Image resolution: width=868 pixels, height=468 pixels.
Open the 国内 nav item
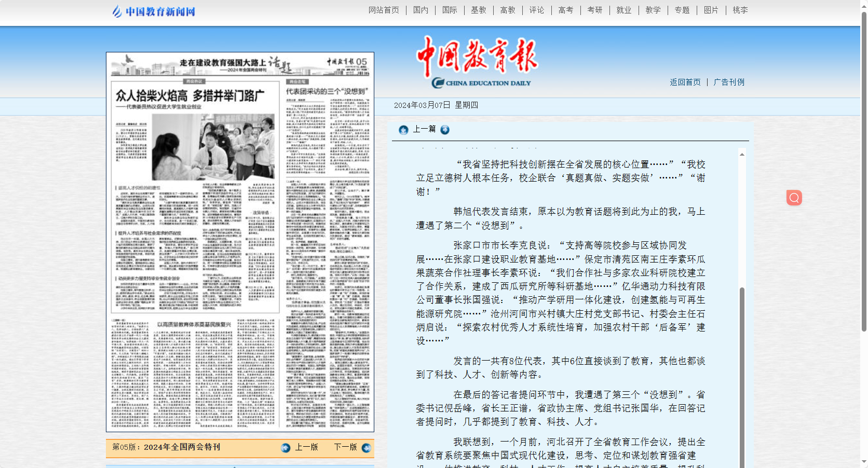421,10
